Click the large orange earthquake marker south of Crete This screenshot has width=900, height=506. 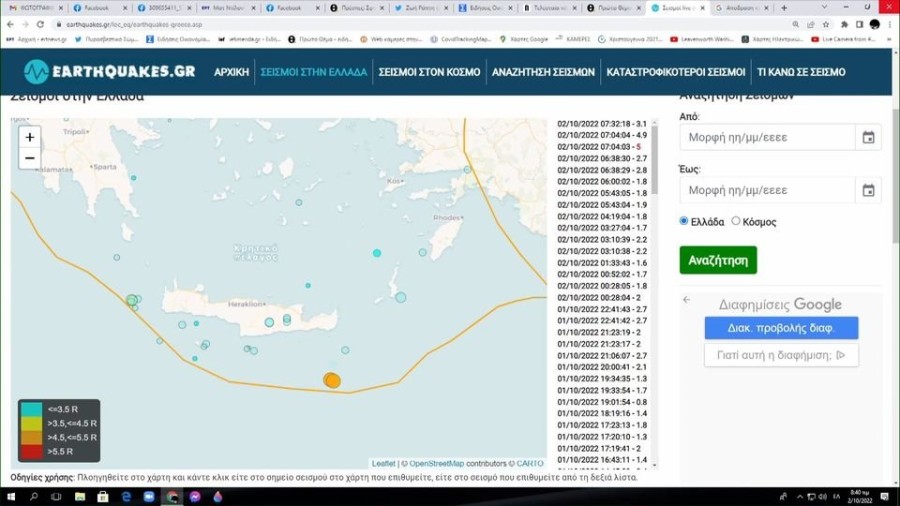[332, 380]
